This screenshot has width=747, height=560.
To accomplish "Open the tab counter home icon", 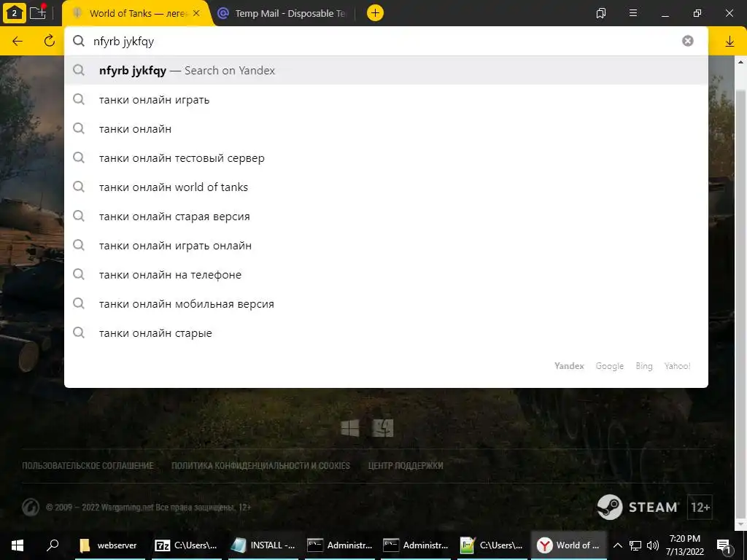I will [x=15, y=13].
